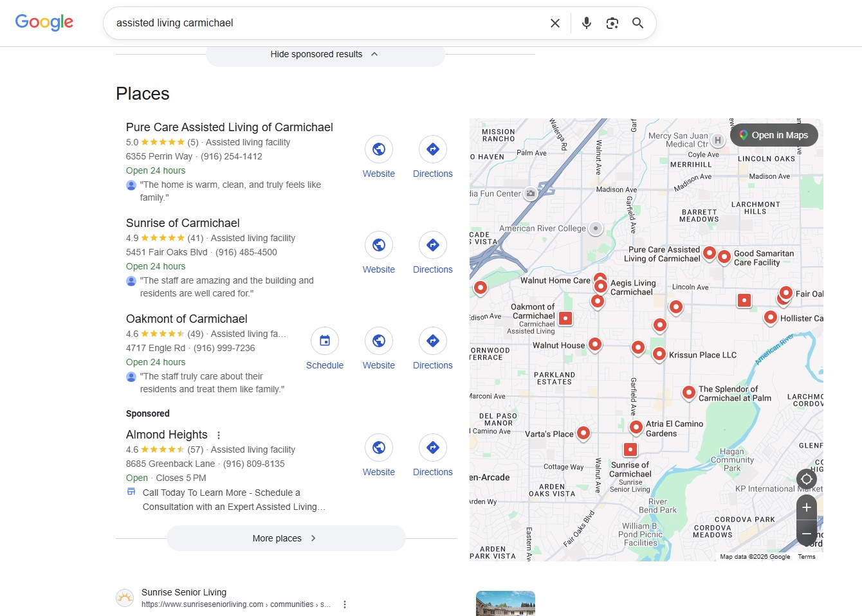Click Almond Heights 'Call Today' ad text

(x=234, y=500)
